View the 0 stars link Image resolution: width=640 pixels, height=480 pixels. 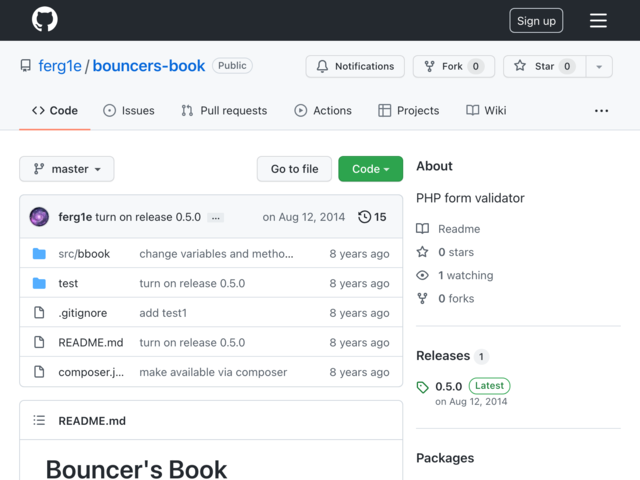pyautogui.click(x=456, y=252)
